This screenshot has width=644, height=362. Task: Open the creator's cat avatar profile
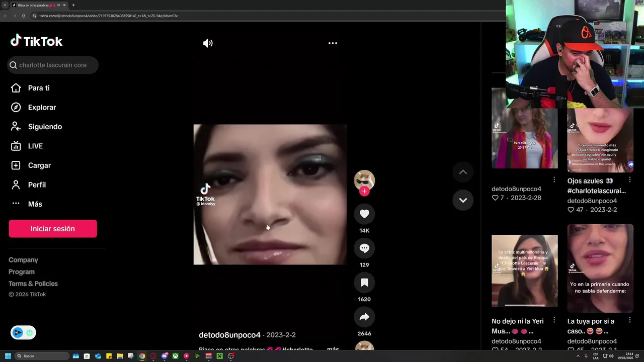[364, 179]
